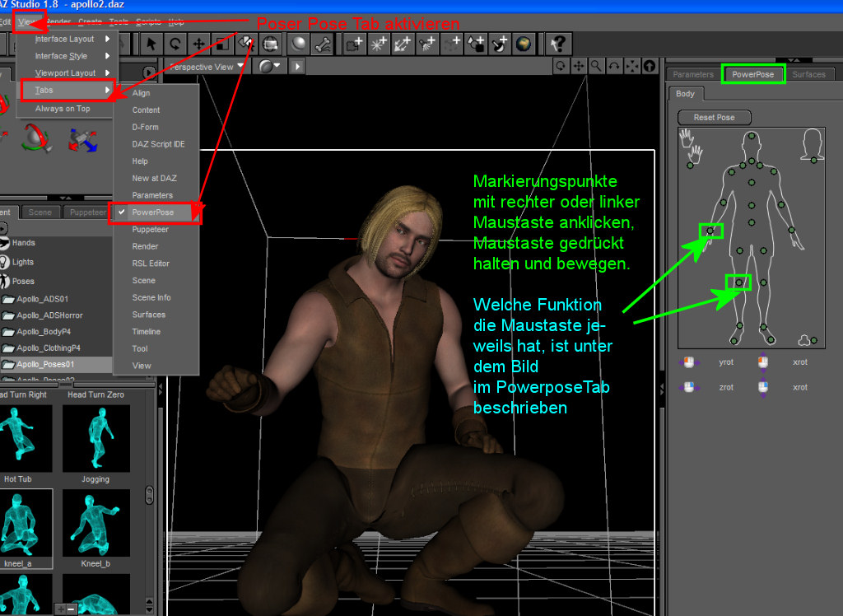Switch to the Surfaces tab

pyautogui.click(x=808, y=74)
